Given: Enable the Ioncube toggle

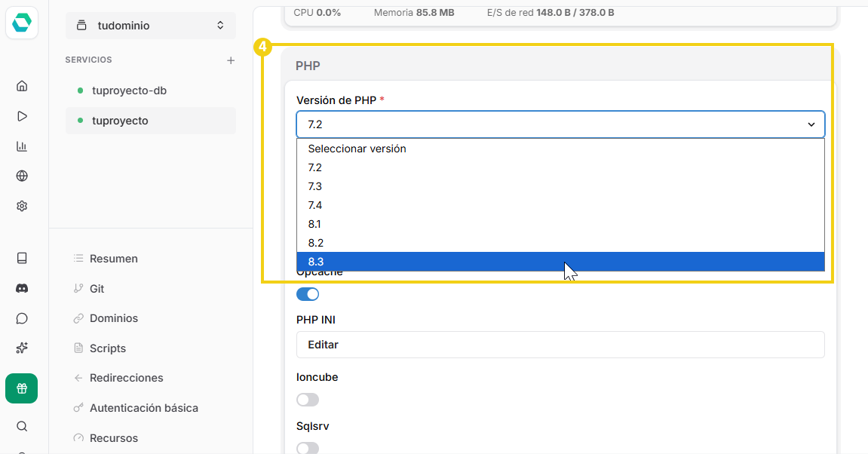Looking at the screenshot, I should point(308,399).
